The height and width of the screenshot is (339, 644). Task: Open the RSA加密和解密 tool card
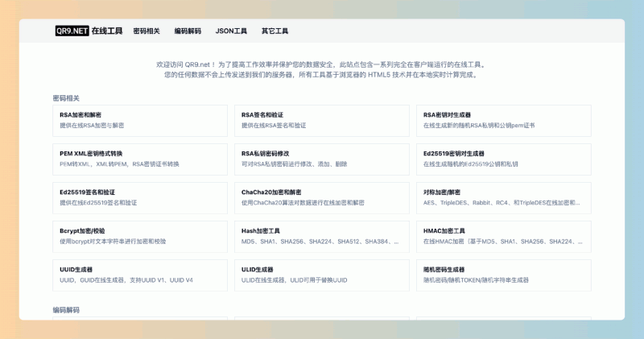pos(140,121)
